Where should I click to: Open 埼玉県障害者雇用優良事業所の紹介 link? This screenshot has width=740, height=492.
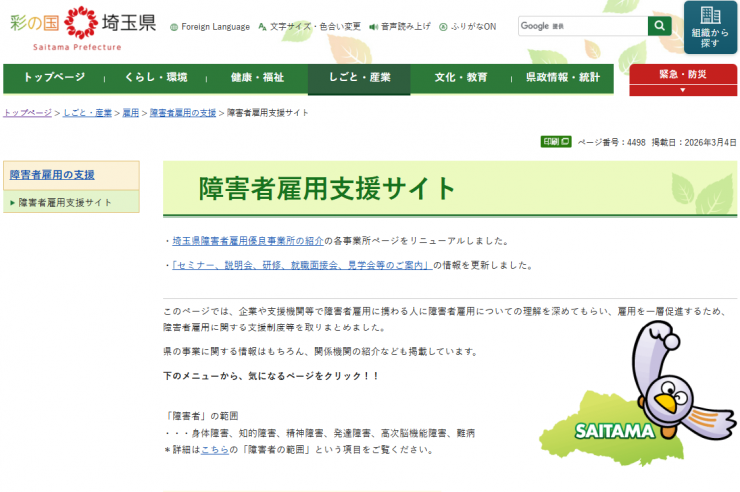tap(248, 241)
